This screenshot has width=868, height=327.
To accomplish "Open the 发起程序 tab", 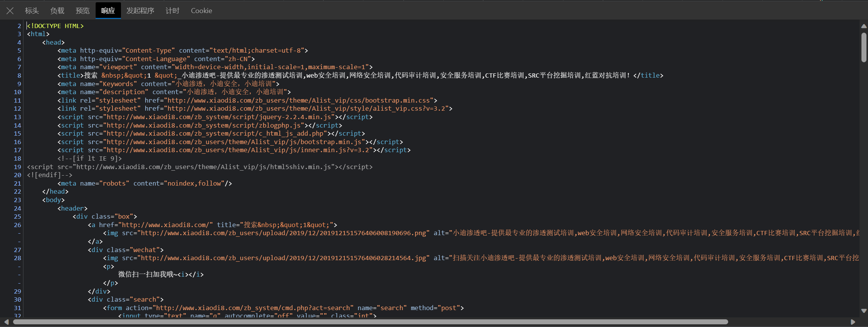I will coord(140,11).
